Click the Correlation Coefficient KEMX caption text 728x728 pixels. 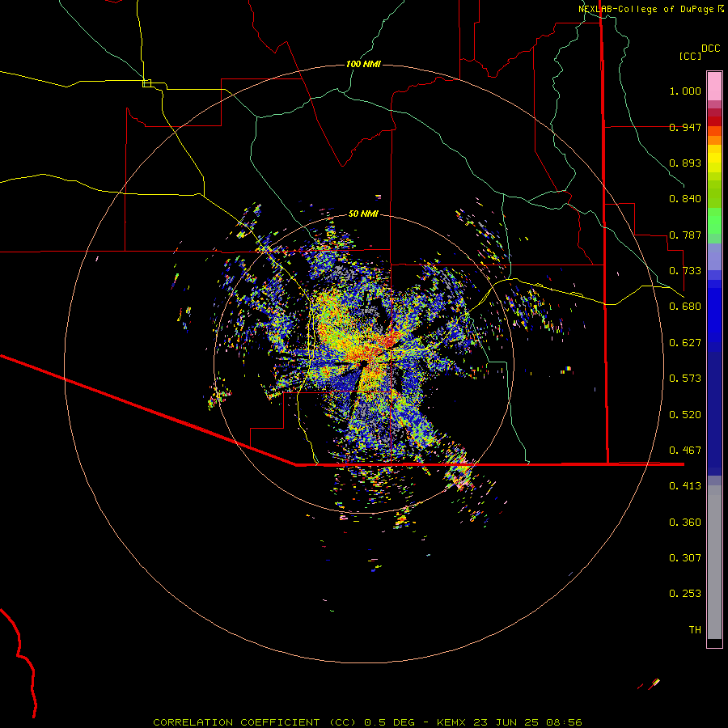[367, 722]
